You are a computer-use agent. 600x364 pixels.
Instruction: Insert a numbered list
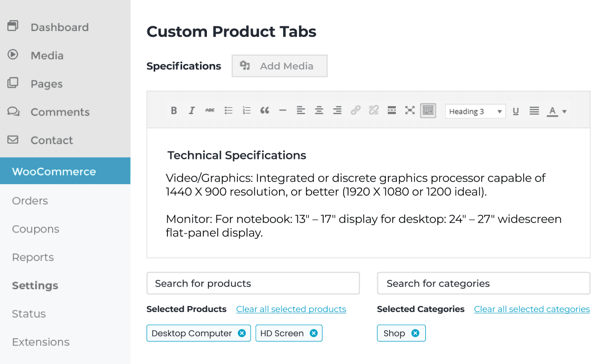click(246, 110)
